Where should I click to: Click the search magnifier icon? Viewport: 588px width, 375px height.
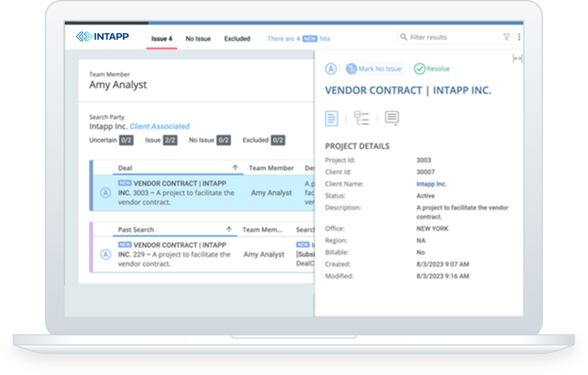(x=404, y=37)
